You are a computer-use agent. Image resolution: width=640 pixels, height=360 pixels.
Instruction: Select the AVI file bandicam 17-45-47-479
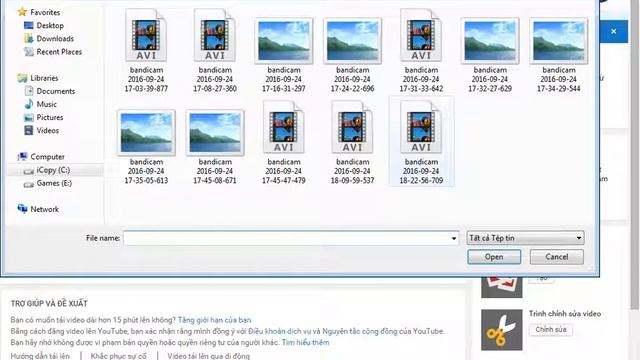click(x=284, y=143)
